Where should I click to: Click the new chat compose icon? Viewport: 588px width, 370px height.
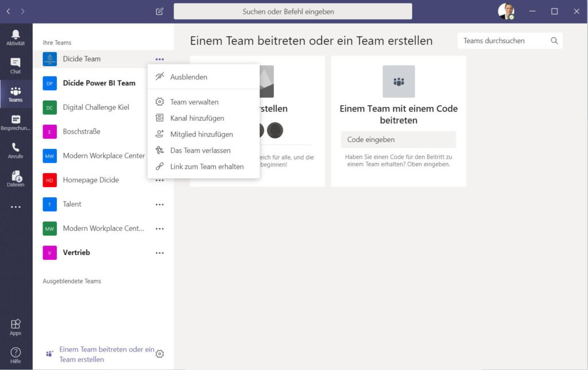(x=160, y=11)
